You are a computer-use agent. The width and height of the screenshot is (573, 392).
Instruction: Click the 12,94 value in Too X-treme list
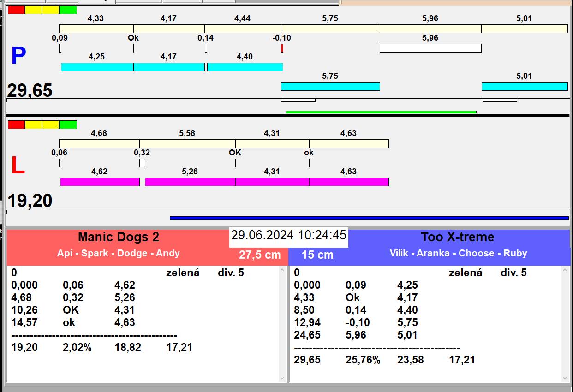tap(307, 322)
